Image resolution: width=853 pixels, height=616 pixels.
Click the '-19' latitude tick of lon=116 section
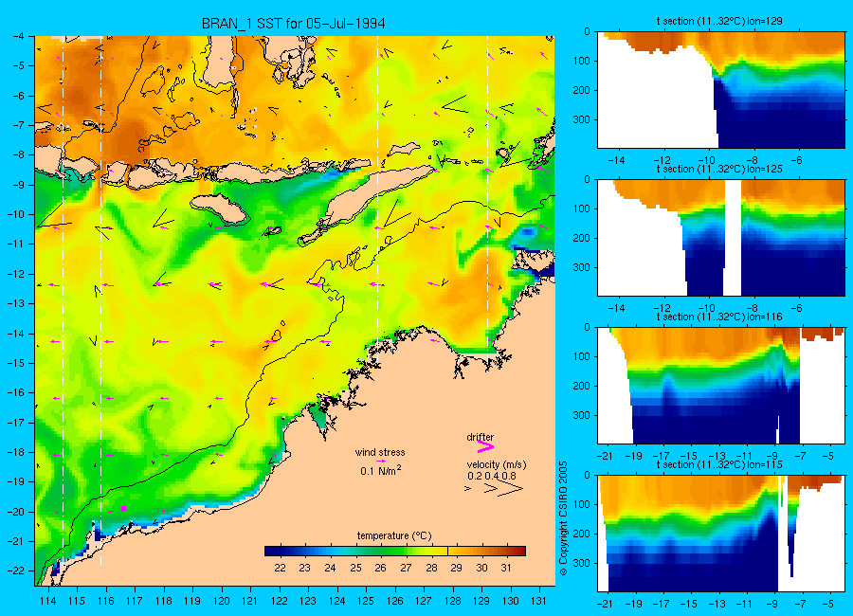[633, 456]
